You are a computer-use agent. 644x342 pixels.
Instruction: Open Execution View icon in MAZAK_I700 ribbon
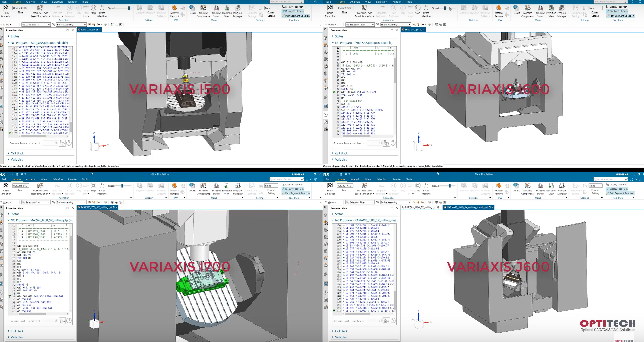coord(227,189)
